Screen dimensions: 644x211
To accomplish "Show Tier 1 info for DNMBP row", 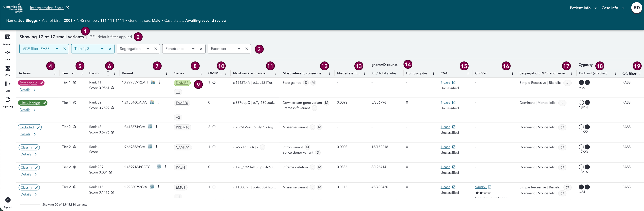I will [x=75, y=82].
